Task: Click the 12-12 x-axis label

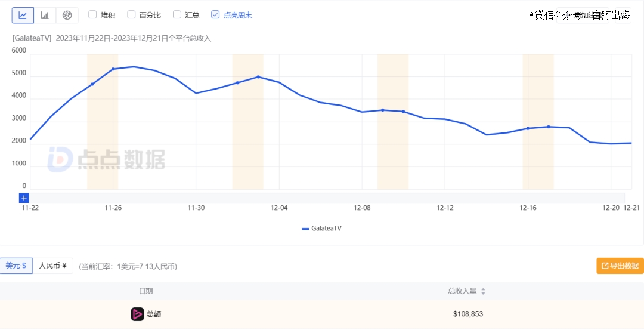Action: click(445, 208)
